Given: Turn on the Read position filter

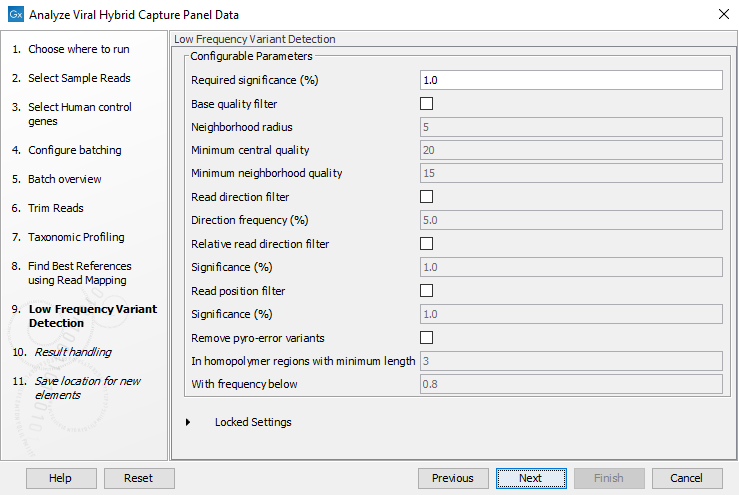Looking at the screenshot, I should (x=427, y=291).
